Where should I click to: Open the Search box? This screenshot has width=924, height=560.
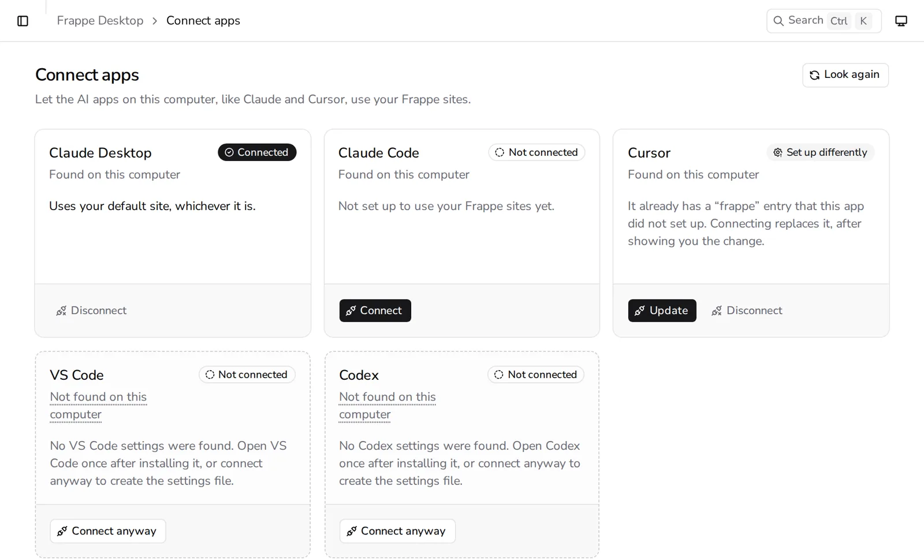(x=824, y=21)
